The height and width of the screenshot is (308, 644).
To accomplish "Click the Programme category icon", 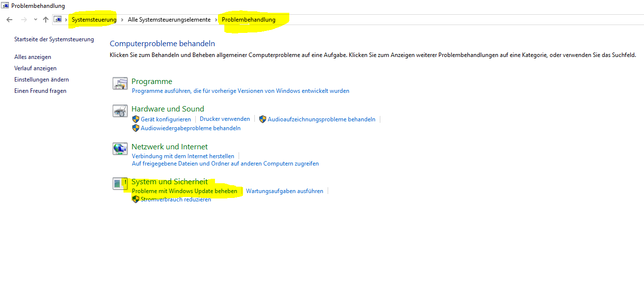I will coord(120,84).
